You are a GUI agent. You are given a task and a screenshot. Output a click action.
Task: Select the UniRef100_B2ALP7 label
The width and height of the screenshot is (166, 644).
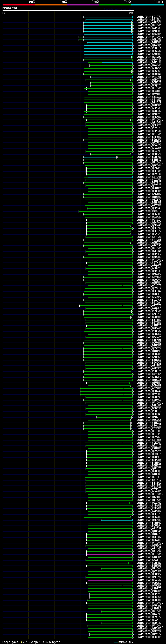(x=149, y=140)
